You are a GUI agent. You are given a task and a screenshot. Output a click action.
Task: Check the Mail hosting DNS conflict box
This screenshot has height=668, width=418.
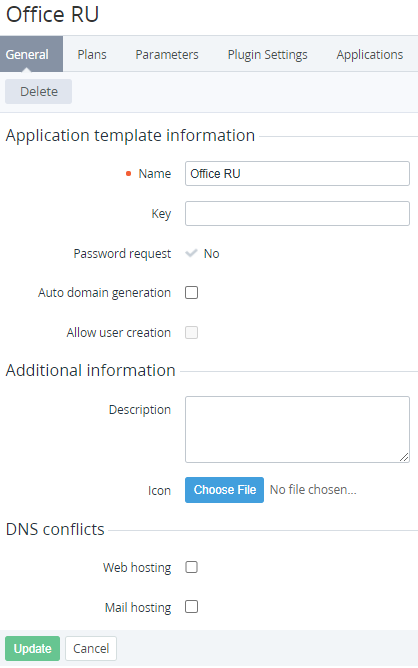pos(191,607)
